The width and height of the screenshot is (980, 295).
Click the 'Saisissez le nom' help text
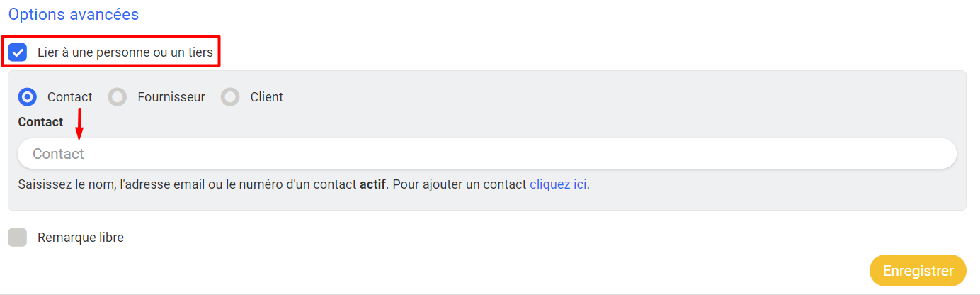(142, 185)
